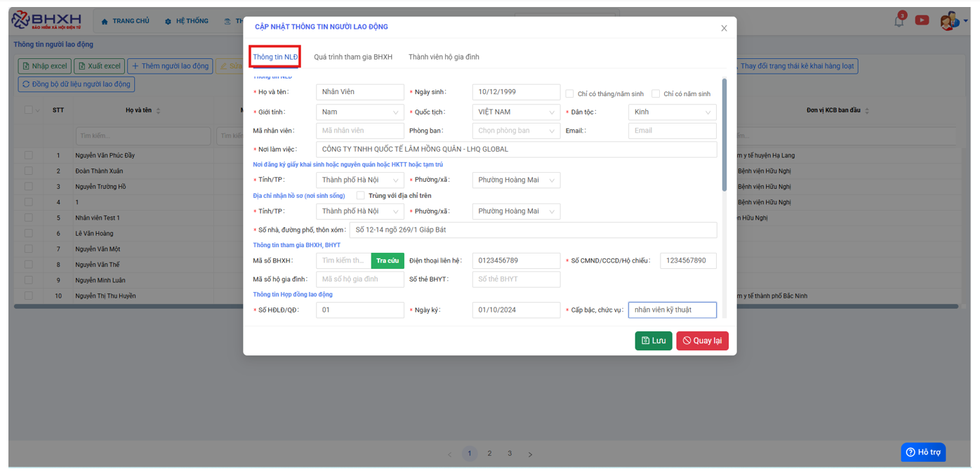Click the notification bell icon
980x476 pixels.
pyautogui.click(x=899, y=21)
